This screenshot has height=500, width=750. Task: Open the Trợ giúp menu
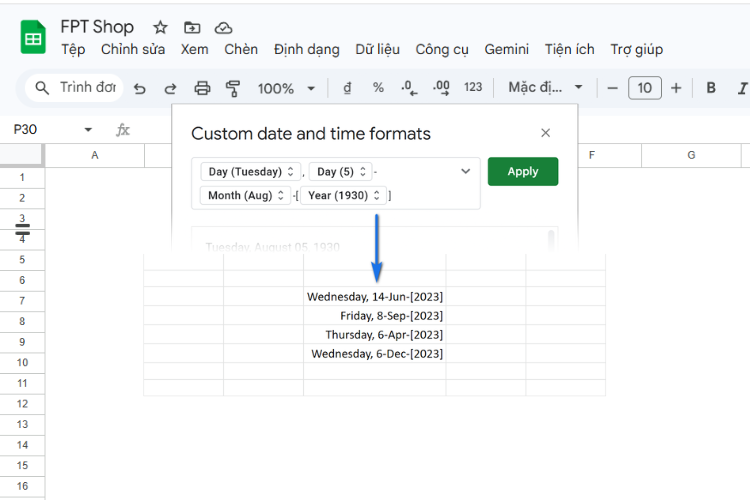[x=636, y=50]
